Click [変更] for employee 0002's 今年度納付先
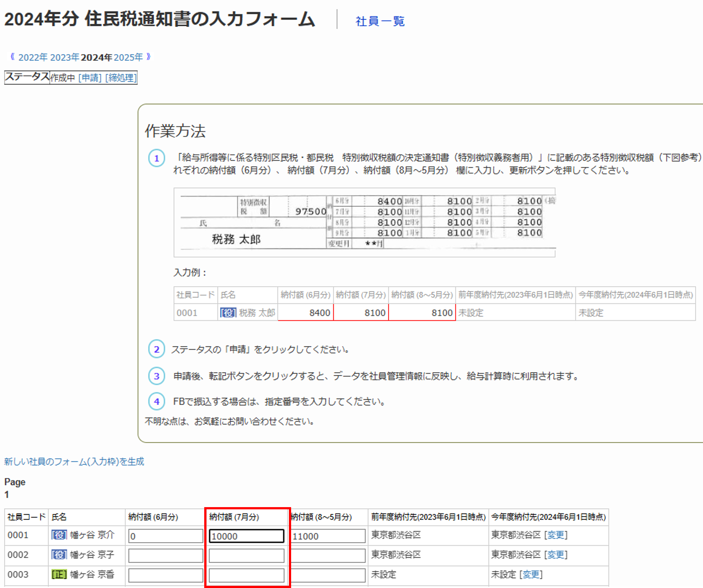The image size is (703, 588). 556,555
